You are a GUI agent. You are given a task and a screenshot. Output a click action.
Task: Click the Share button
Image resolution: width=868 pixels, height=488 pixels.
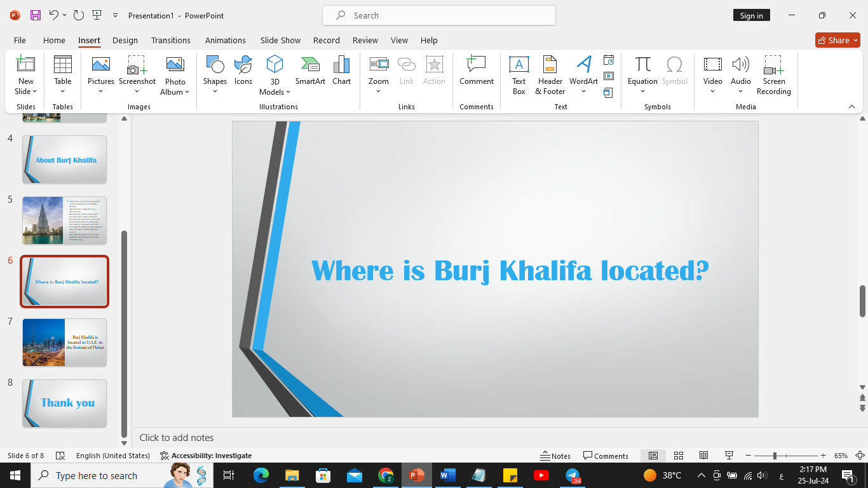coord(837,40)
